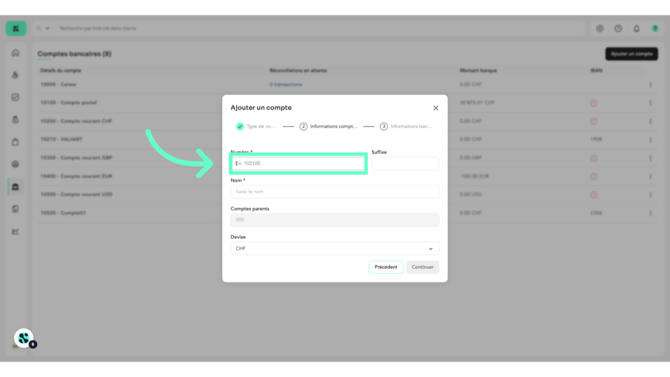The image size is (670, 377).
Task: Click the clock history icon in header
Action: [618, 29]
